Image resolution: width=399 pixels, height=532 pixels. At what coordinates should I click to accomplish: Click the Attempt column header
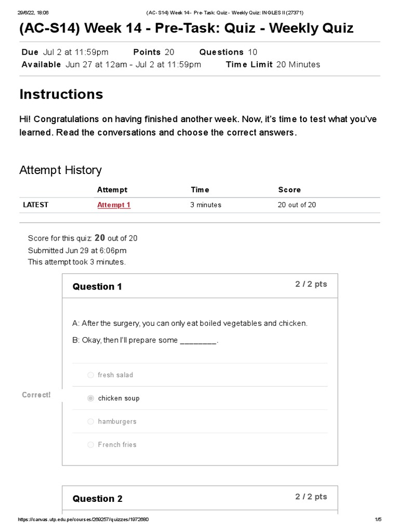pos(112,190)
